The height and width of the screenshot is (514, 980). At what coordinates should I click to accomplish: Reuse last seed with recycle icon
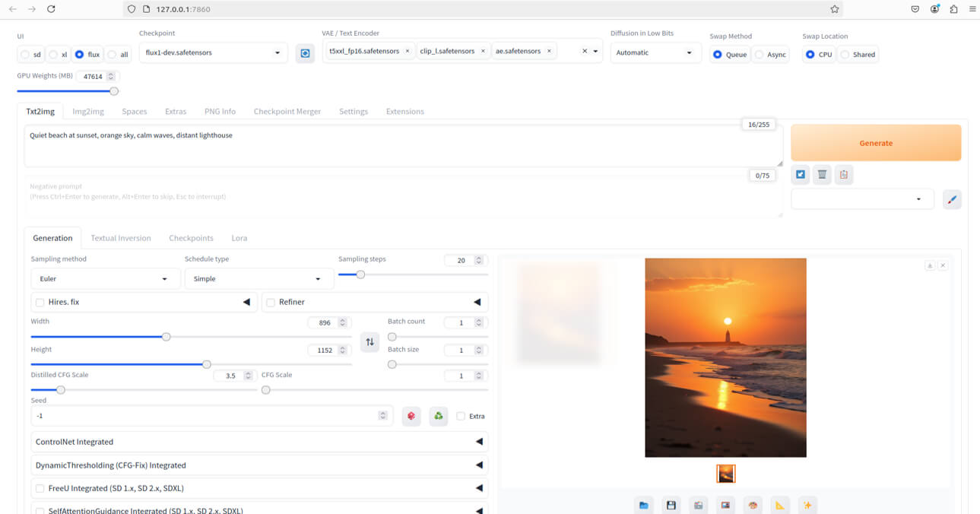pyautogui.click(x=438, y=416)
